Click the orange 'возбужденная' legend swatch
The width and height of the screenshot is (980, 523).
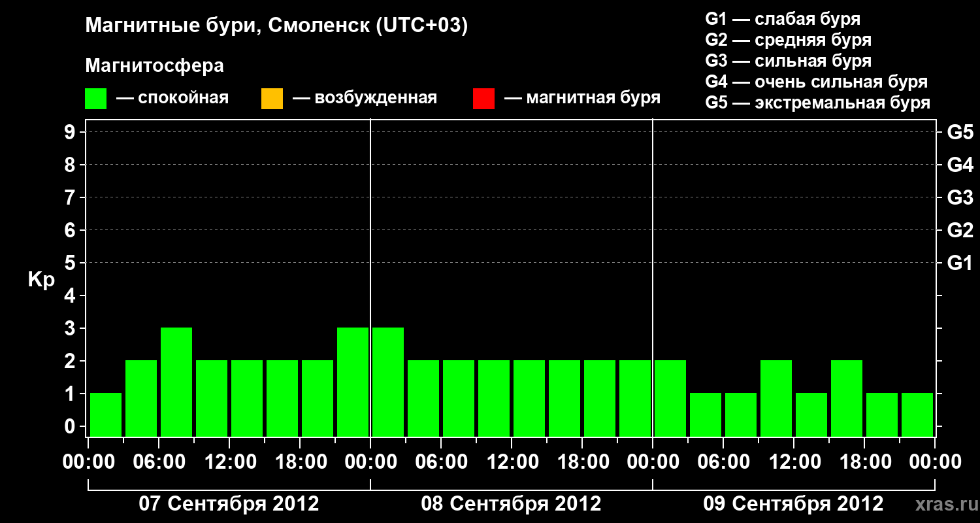coord(272,99)
